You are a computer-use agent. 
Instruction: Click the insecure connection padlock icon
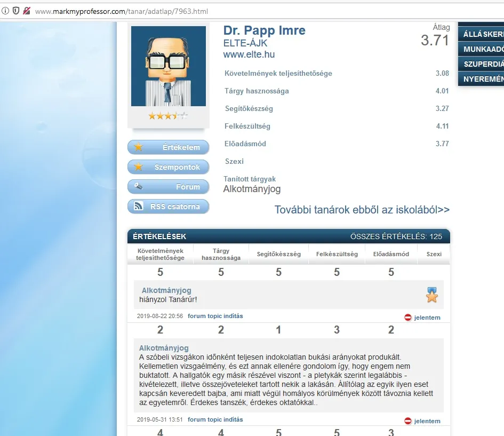pyautogui.click(x=27, y=11)
